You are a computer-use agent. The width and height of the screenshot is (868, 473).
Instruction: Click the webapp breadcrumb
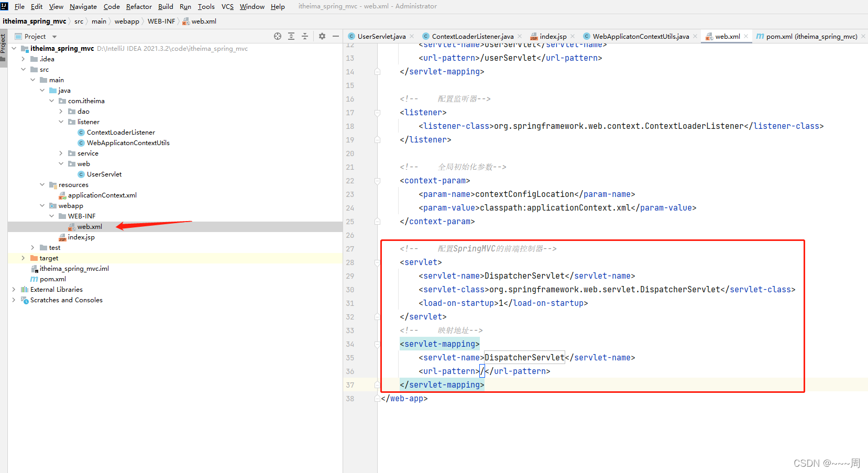[x=127, y=21]
